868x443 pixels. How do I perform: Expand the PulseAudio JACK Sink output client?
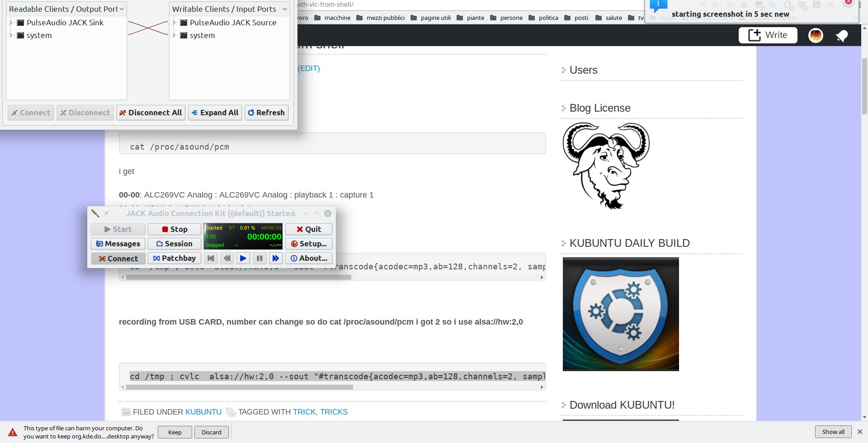[11, 23]
